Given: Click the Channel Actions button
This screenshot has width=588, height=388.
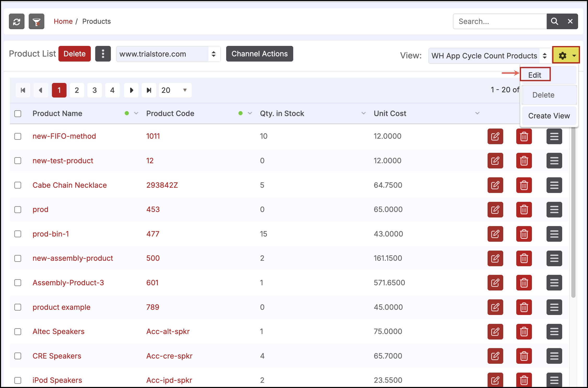Looking at the screenshot, I should pos(259,54).
